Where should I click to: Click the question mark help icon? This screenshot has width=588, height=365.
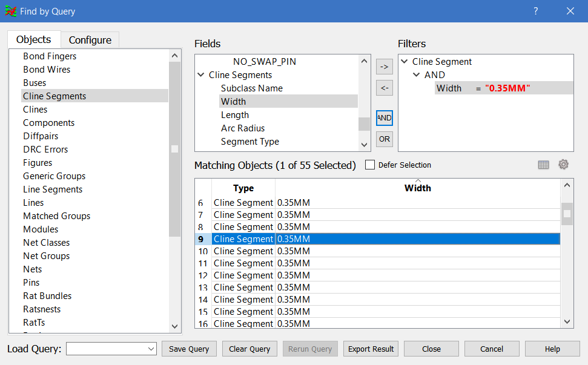pyautogui.click(x=535, y=11)
